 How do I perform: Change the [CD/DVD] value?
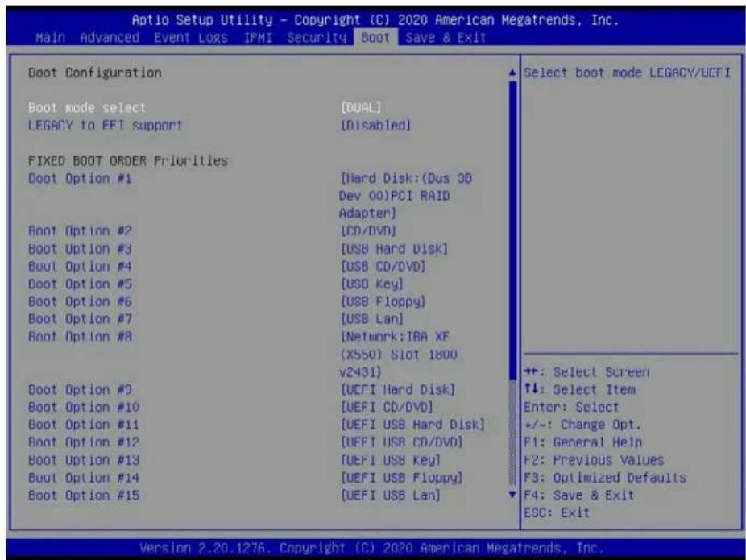click(x=368, y=230)
